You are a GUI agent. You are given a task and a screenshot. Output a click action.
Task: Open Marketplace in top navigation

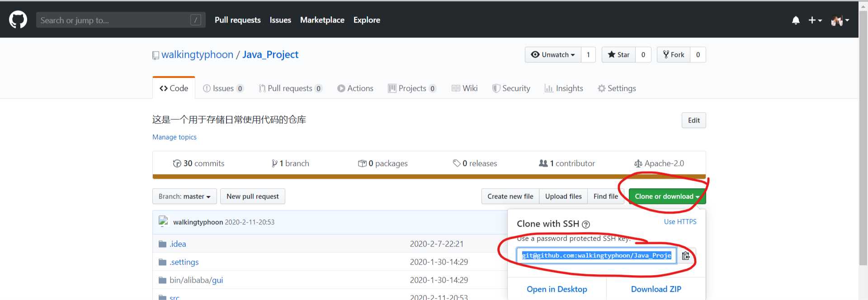322,20
